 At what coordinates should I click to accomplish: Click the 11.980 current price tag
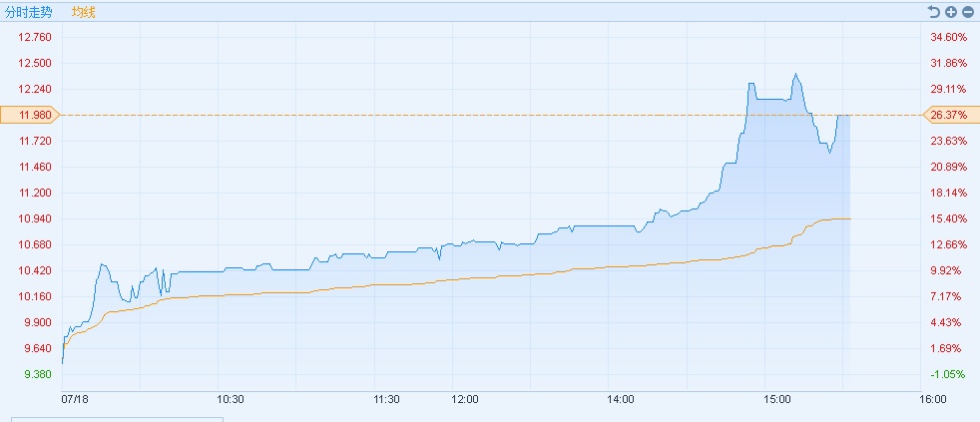pos(35,115)
